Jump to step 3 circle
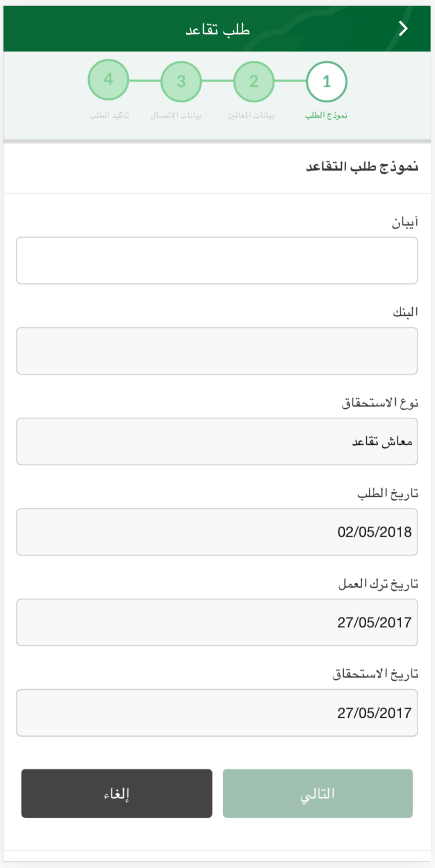 (x=181, y=81)
